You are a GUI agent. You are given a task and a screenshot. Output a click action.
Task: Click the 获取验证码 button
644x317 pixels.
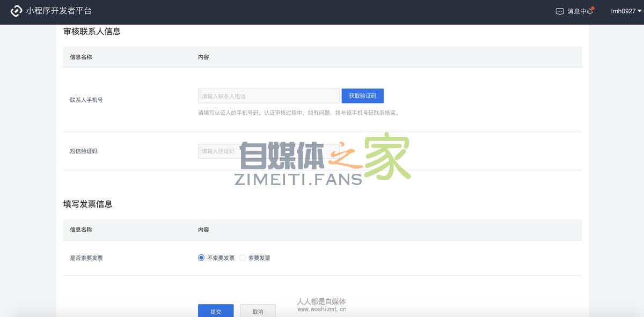point(362,95)
